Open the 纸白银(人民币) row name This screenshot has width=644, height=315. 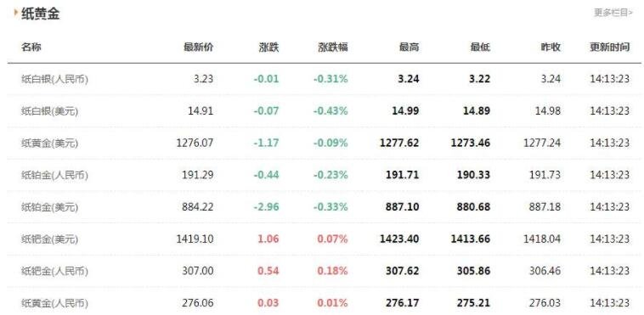pyautogui.click(x=54, y=79)
